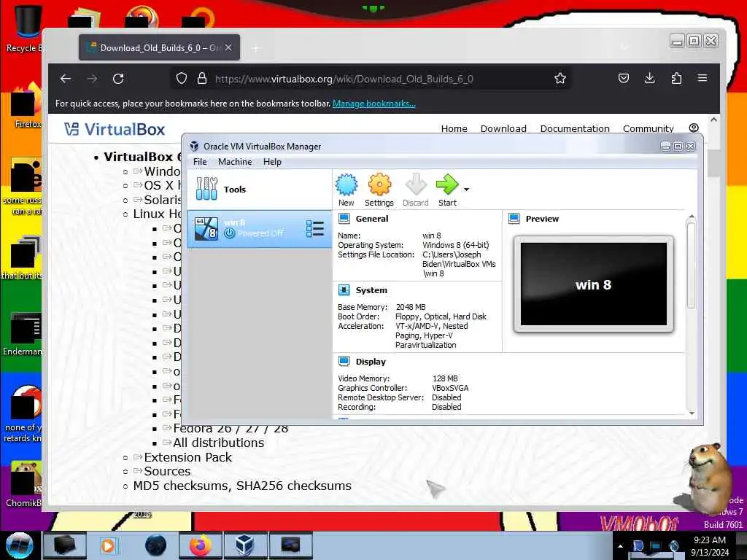Open the Machine menu
The height and width of the screenshot is (560, 747).
pos(235,162)
